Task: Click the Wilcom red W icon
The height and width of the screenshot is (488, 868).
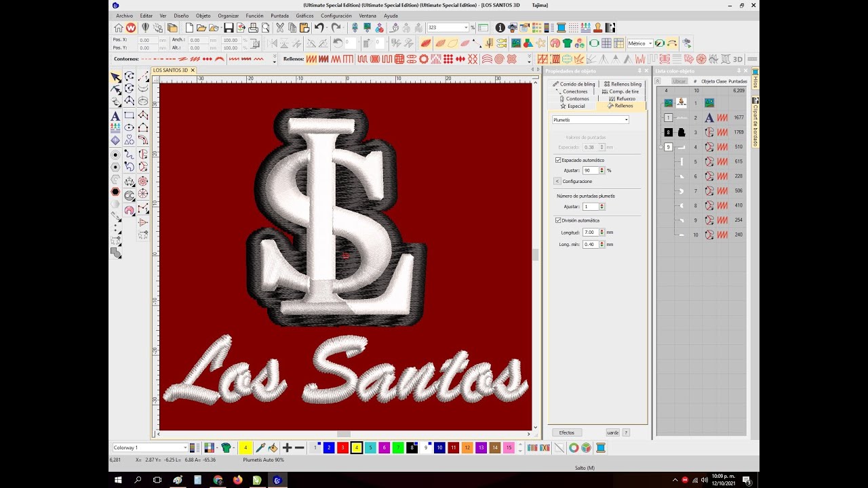Action: pyautogui.click(x=131, y=28)
